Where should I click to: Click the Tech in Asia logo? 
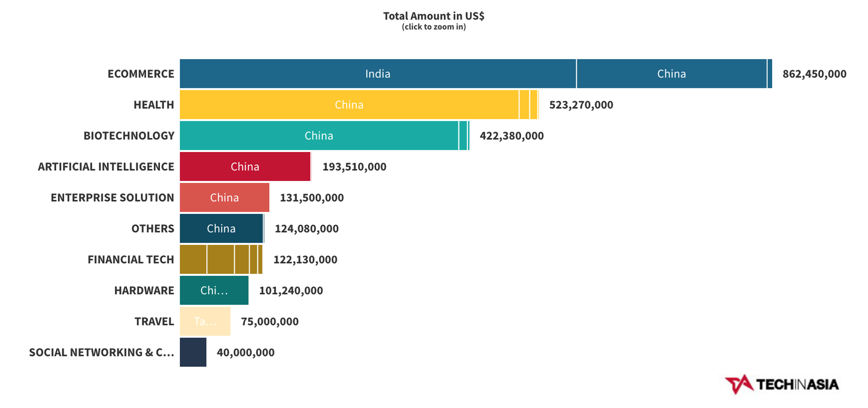(782, 384)
